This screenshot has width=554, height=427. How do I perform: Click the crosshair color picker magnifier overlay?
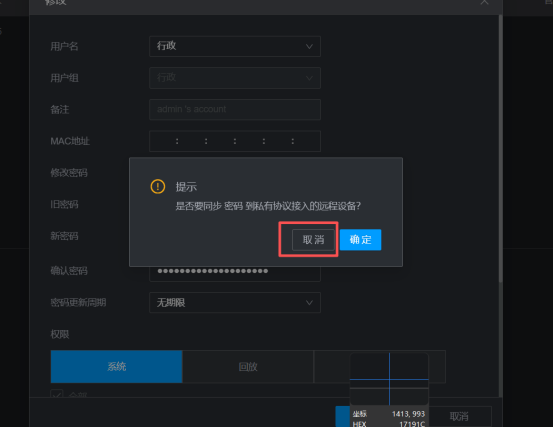point(389,390)
